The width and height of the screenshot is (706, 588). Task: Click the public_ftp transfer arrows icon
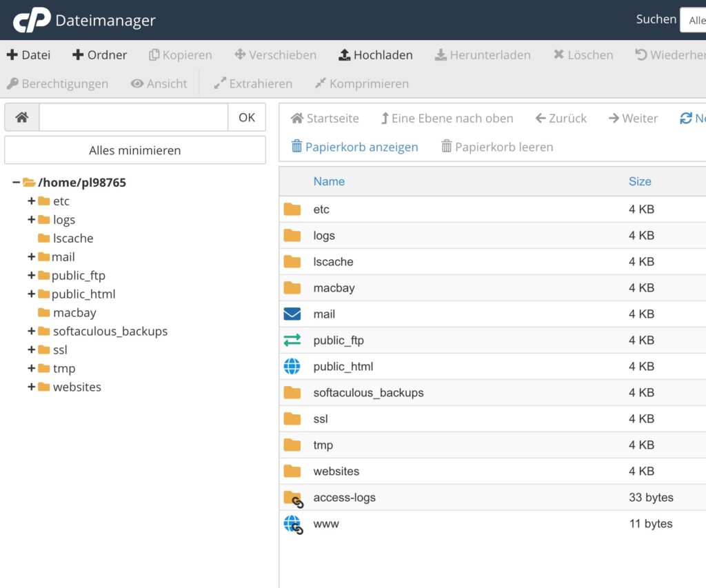(x=292, y=340)
